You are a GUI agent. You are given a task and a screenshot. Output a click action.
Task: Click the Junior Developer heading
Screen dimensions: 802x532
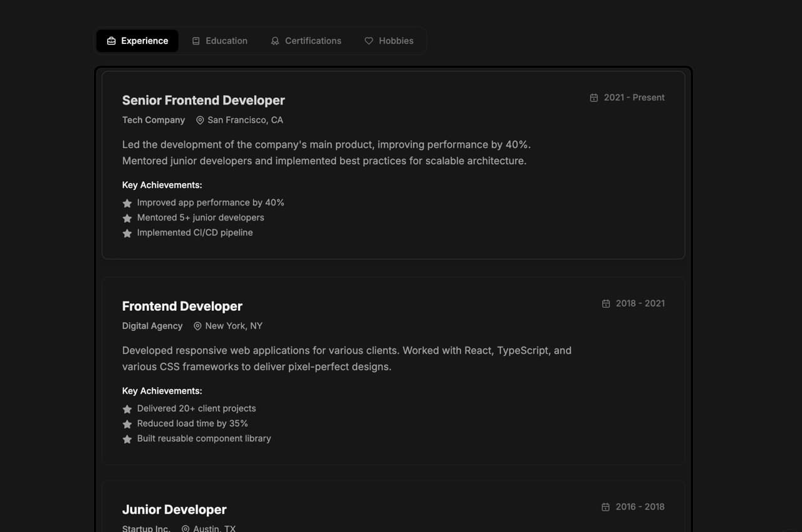coord(174,509)
